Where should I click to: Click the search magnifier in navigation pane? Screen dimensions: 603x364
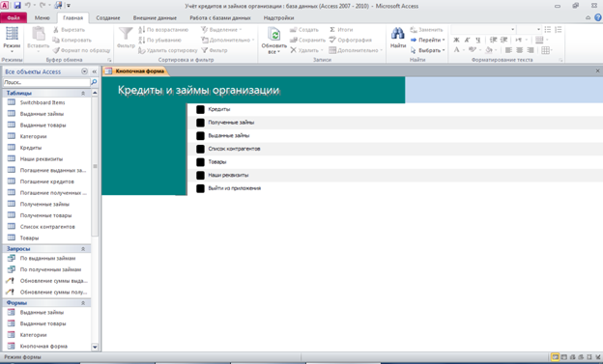(x=94, y=82)
